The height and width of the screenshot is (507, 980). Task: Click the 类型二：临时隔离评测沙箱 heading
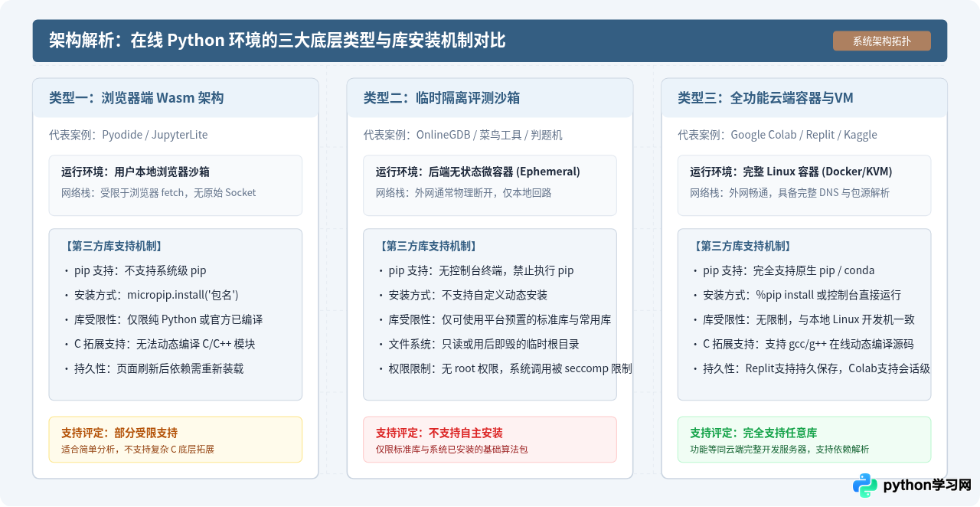coord(442,98)
